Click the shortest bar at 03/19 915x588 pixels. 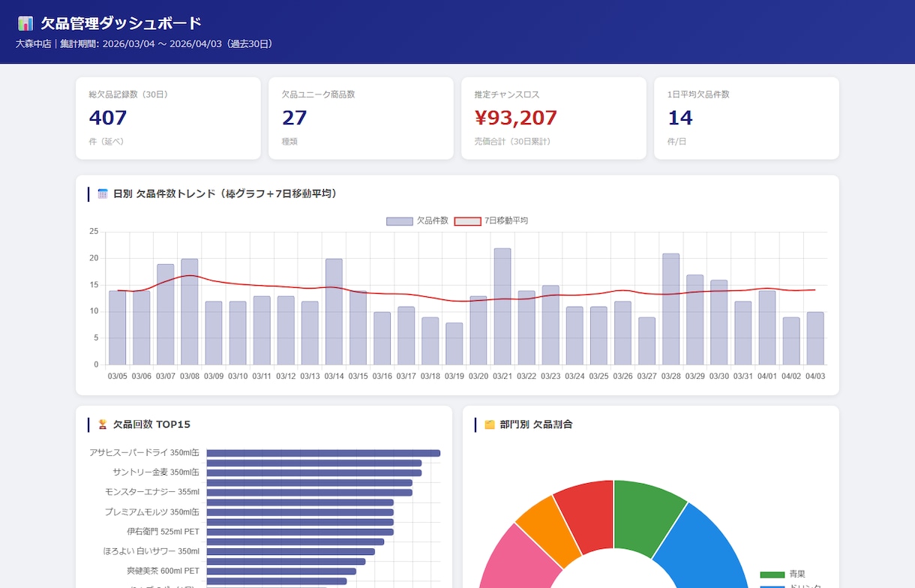pos(454,344)
